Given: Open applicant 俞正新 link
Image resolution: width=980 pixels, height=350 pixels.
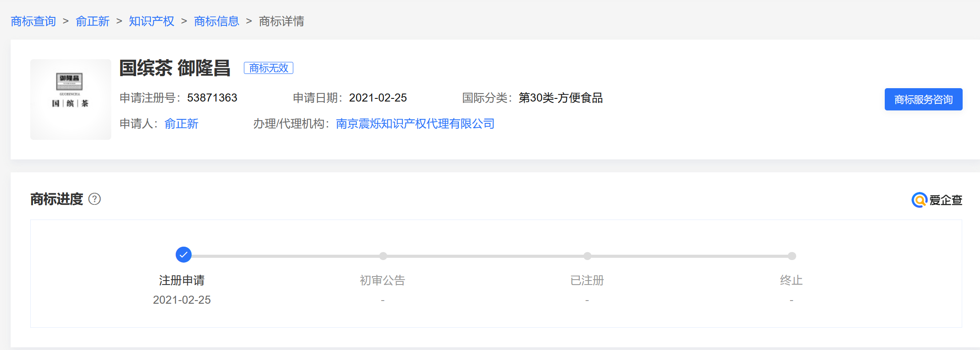Looking at the screenshot, I should pyautogui.click(x=182, y=124).
